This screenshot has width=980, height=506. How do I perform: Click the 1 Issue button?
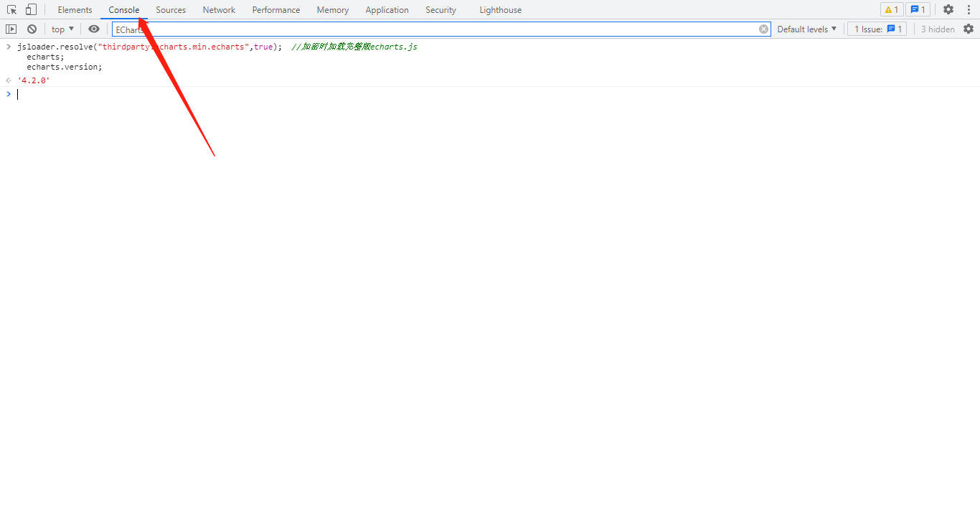point(877,29)
